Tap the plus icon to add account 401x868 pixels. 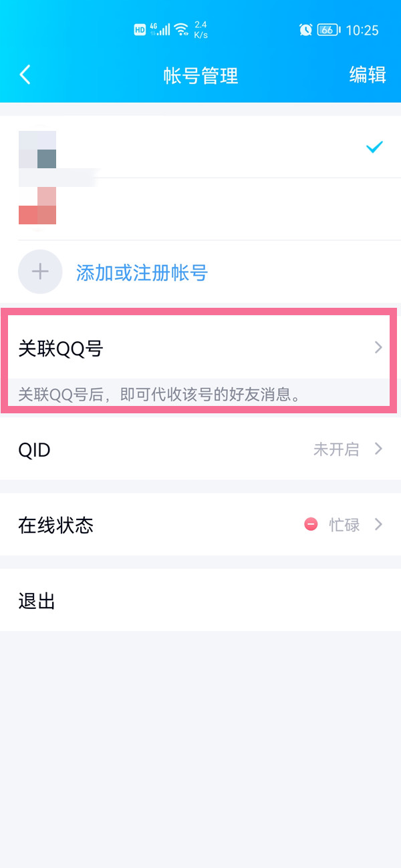[40, 272]
